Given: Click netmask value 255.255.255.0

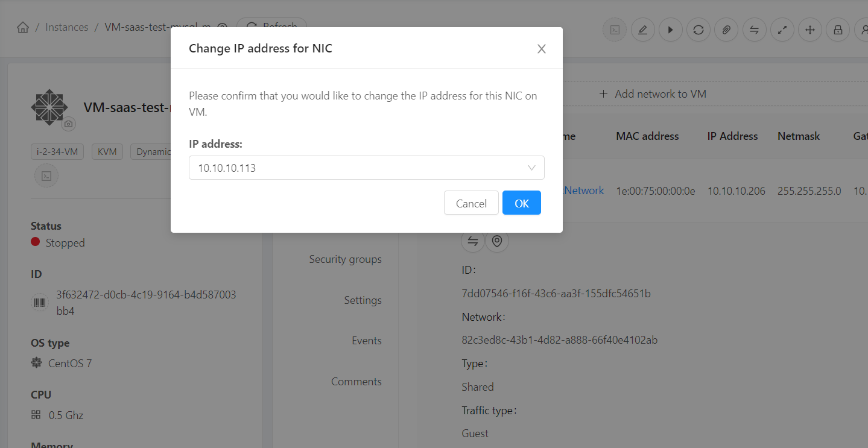Looking at the screenshot, I should point(809,191).
